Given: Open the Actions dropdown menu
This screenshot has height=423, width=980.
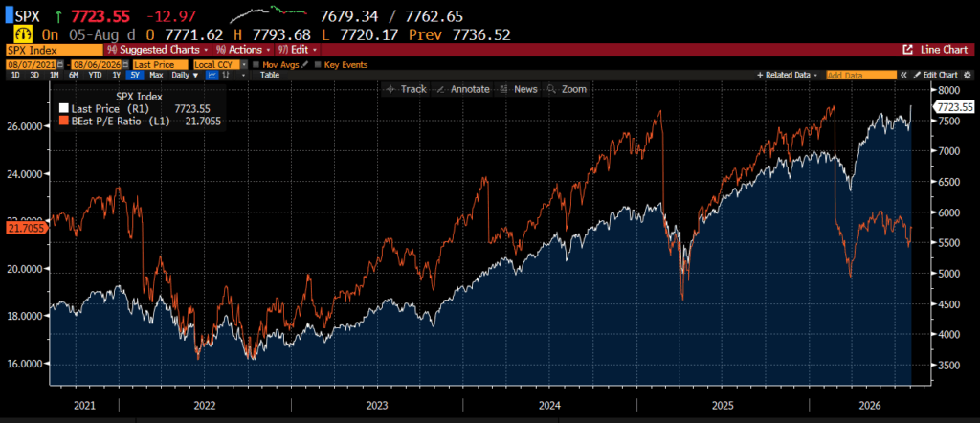Looking at the screenshot, I should point(242,50).
